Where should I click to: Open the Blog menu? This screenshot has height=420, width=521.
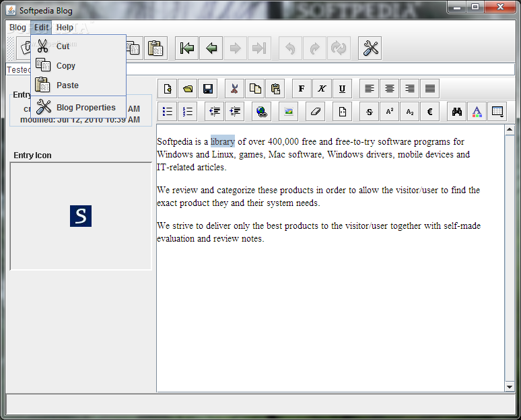(18, 28)
